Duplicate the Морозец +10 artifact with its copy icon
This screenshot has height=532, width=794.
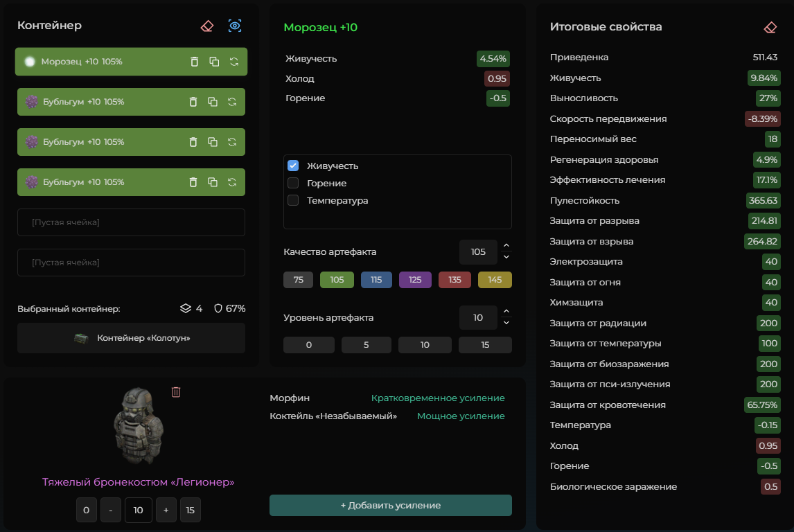pos(214,62)
